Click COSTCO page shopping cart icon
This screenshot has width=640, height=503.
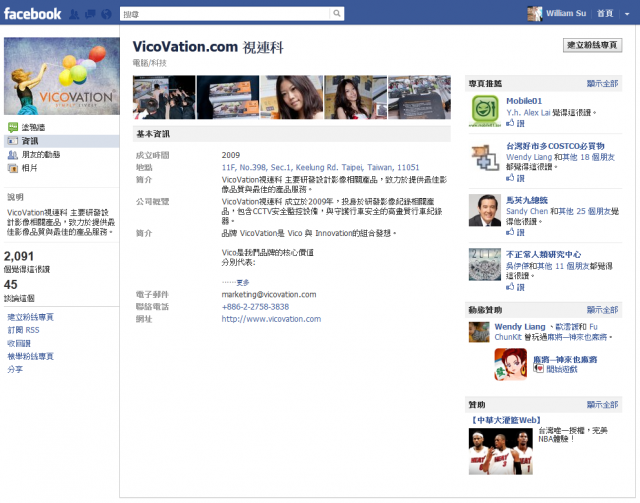coord(485,157)
